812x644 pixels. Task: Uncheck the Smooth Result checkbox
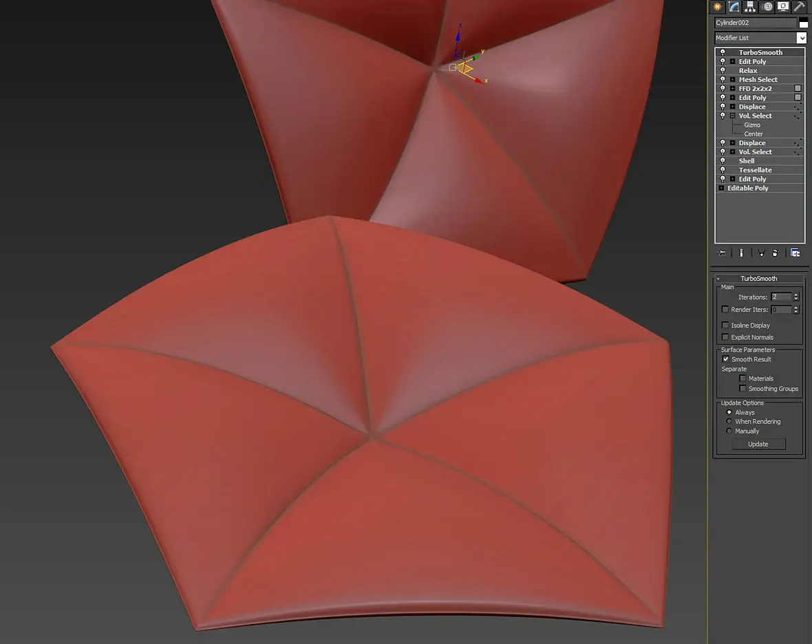pyautogui.click(x=725, y=358)
